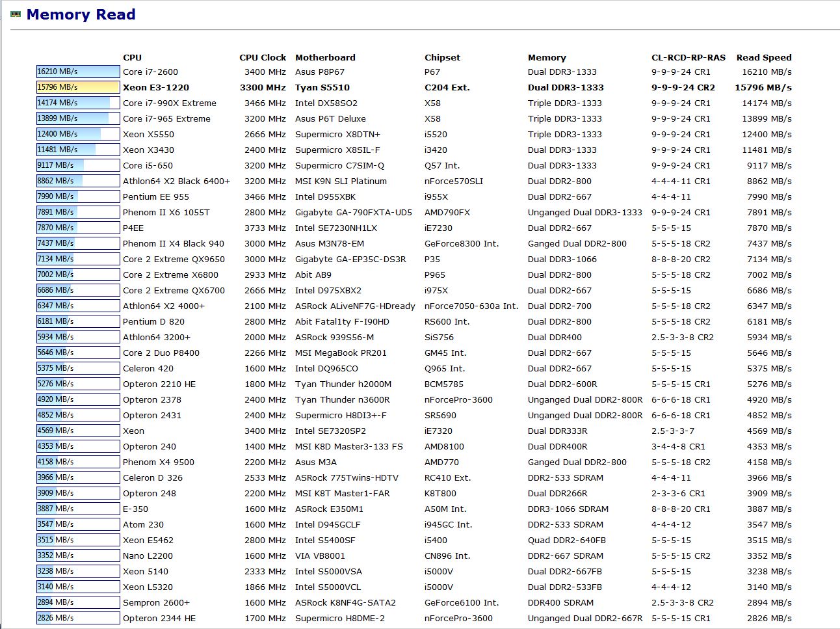Click the Opteron 240 entry
This screenshot has width=840, height=629.
[x=150, y=447]
